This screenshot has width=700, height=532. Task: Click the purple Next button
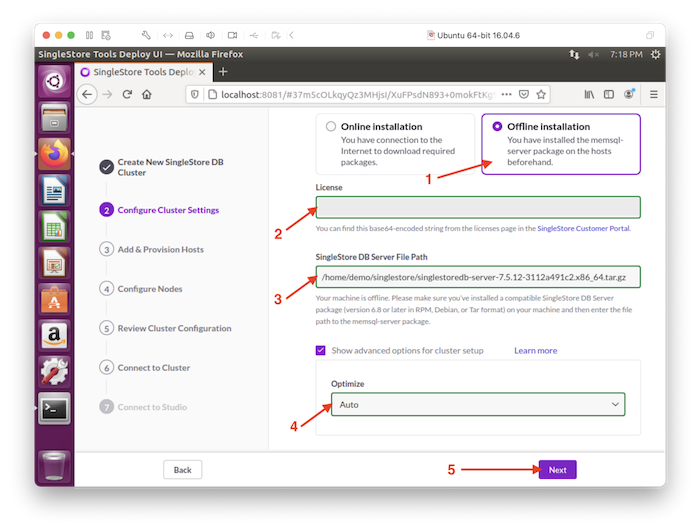click(557, 470)
